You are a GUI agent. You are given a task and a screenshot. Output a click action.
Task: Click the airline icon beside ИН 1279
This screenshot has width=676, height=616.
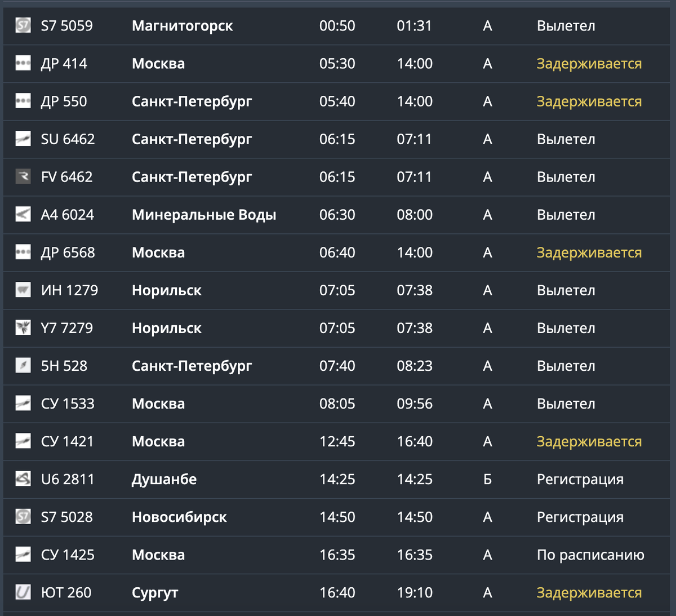click(x=23, y=290)
